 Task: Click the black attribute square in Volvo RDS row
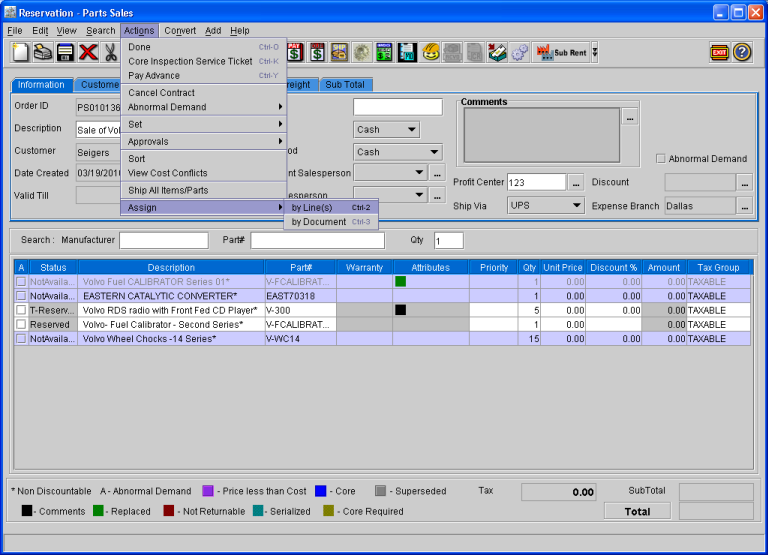pyautogui.click(x=401, y=310)
